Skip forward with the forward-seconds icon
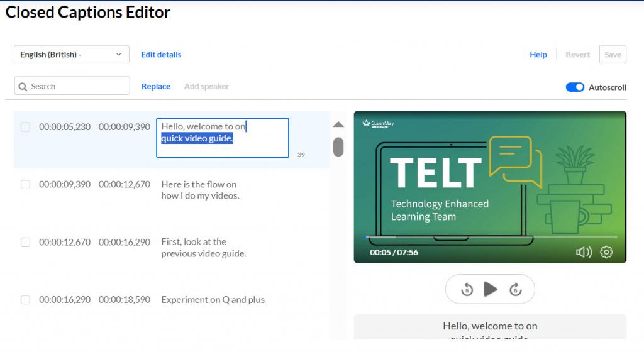 [515, 289]
